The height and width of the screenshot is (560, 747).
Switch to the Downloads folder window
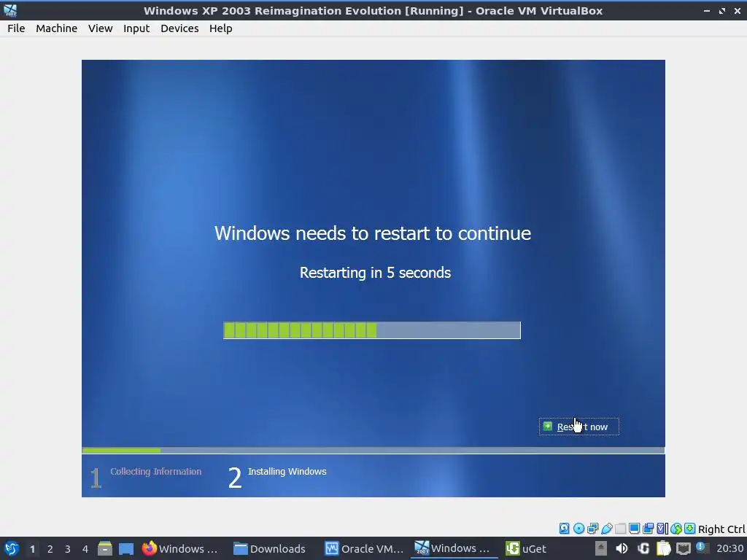[x=270, y=548]
